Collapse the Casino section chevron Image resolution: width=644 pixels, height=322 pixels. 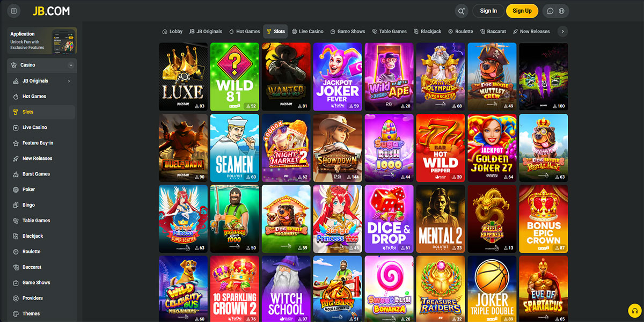coord(71,65)
